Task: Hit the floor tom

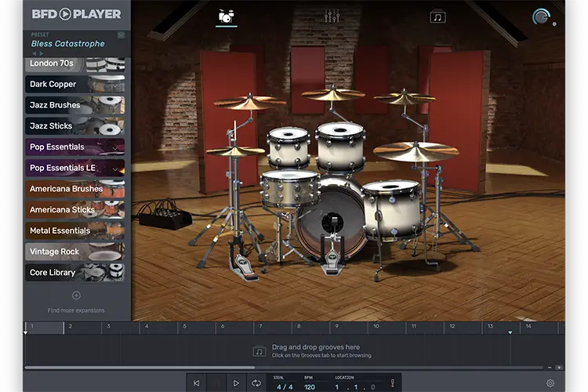Action: pyautogui.click(x=392, y=209)
